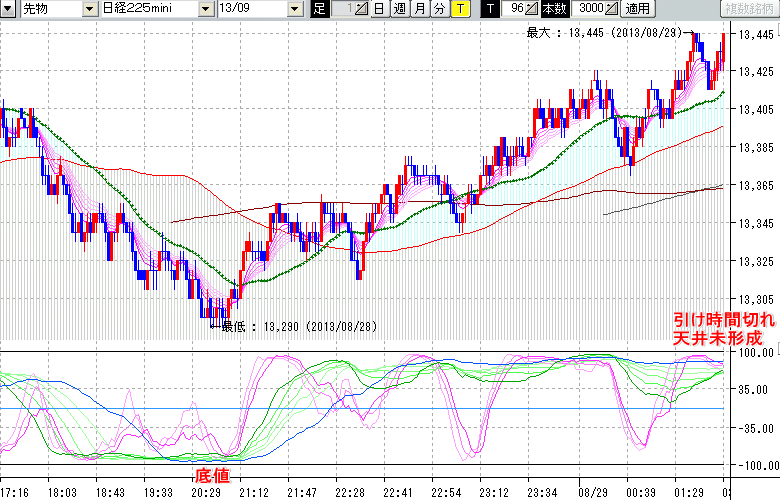780x500 pixels.
Task: Select the 日 daily timeframe button
Action: tap(378, 9)
